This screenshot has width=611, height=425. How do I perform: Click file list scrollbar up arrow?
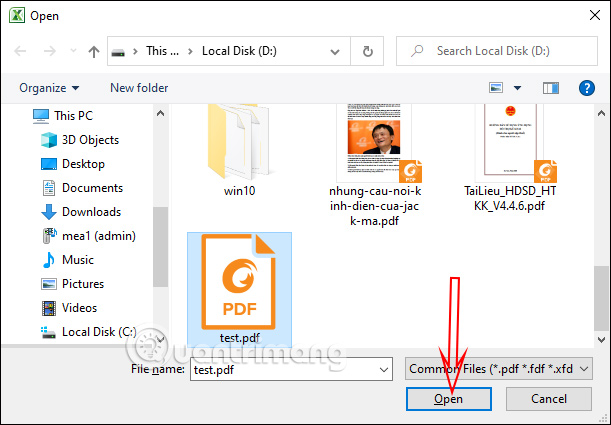(602, 113)
